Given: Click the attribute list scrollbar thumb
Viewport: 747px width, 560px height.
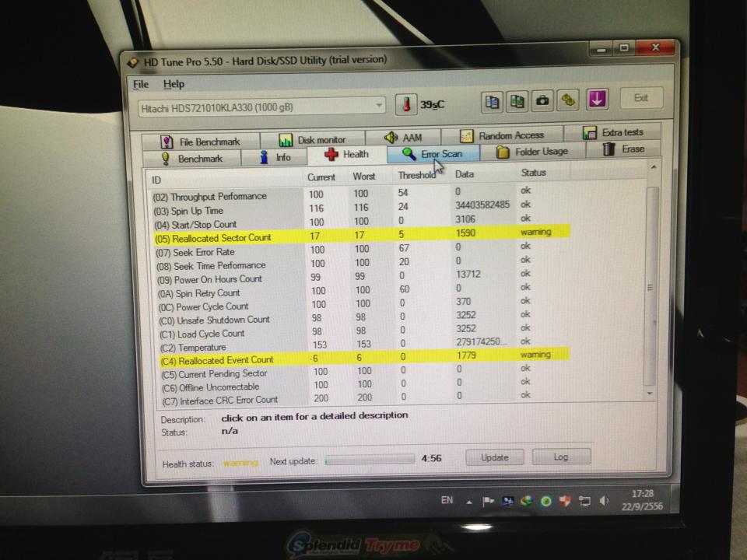Looking at the screenshot, I should tap(651, 285).
